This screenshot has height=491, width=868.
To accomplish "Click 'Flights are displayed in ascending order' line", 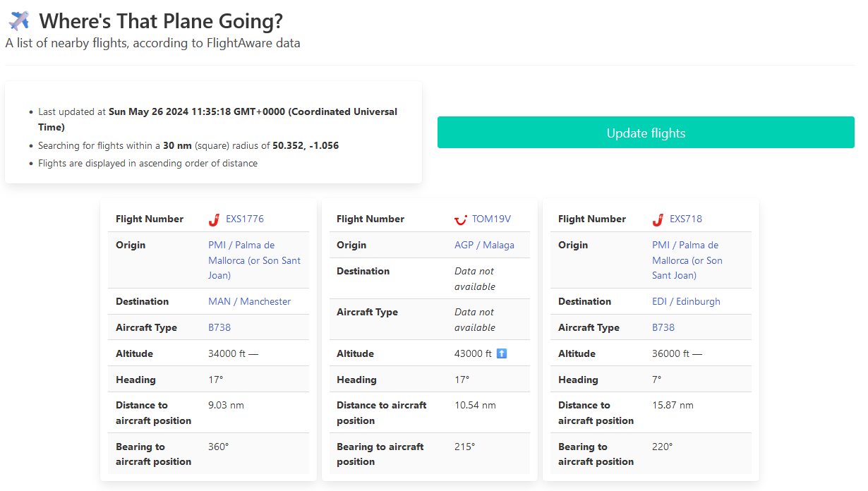I will pyautogui.click(x=147, y=163).
